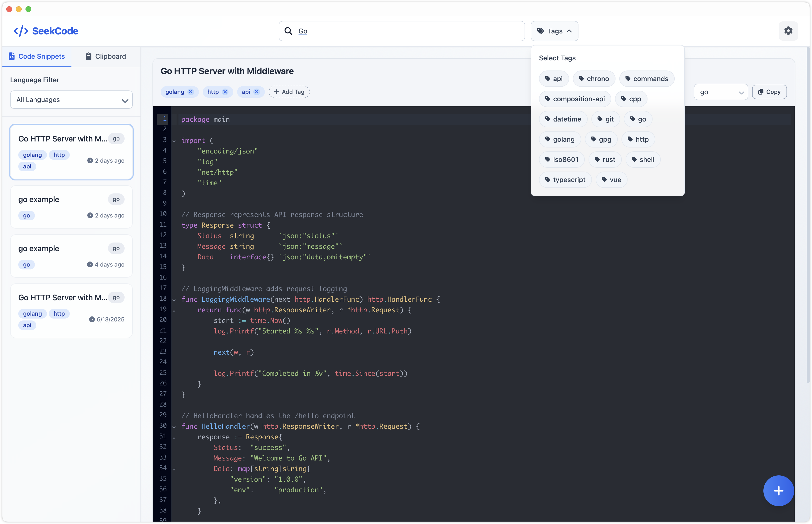812x524 pixels.
Task: Click the Language Filter label
Action: point(35,80)
